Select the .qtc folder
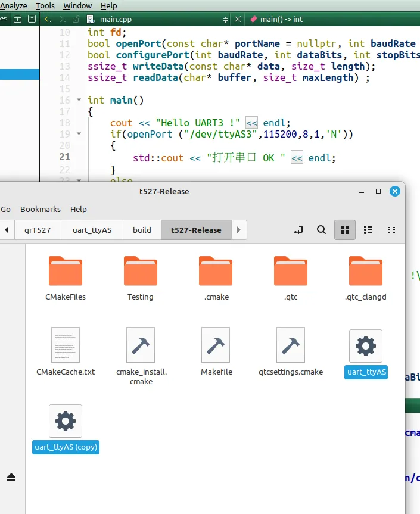Viewport: 420px width, 514px height. [291, 278]
